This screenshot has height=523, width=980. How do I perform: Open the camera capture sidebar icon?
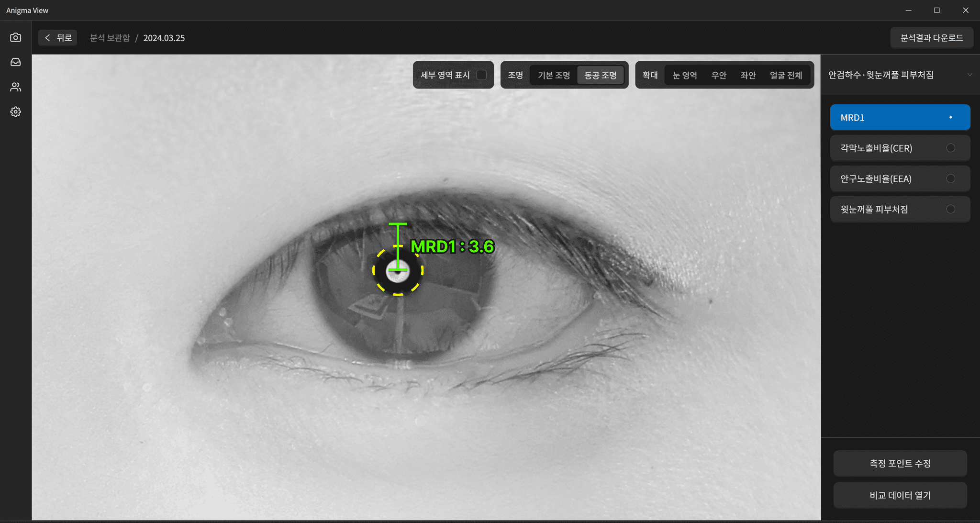click(16, 37)
